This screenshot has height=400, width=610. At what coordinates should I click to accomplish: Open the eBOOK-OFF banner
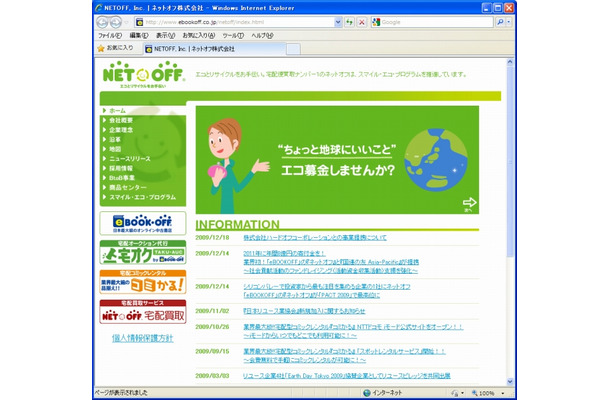point(143,223)
